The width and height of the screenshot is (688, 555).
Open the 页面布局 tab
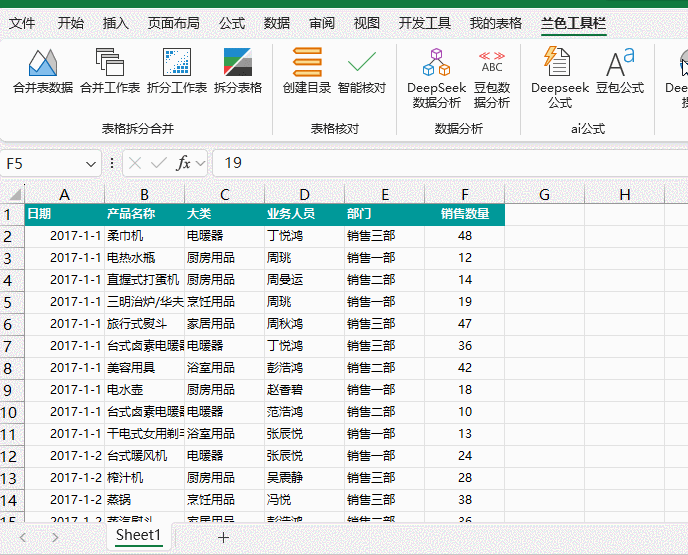[173, 23]
